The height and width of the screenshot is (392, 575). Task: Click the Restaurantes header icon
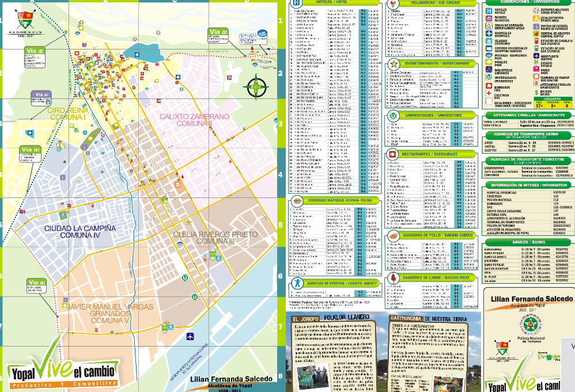pyautogui.click(x=393, y=155)
